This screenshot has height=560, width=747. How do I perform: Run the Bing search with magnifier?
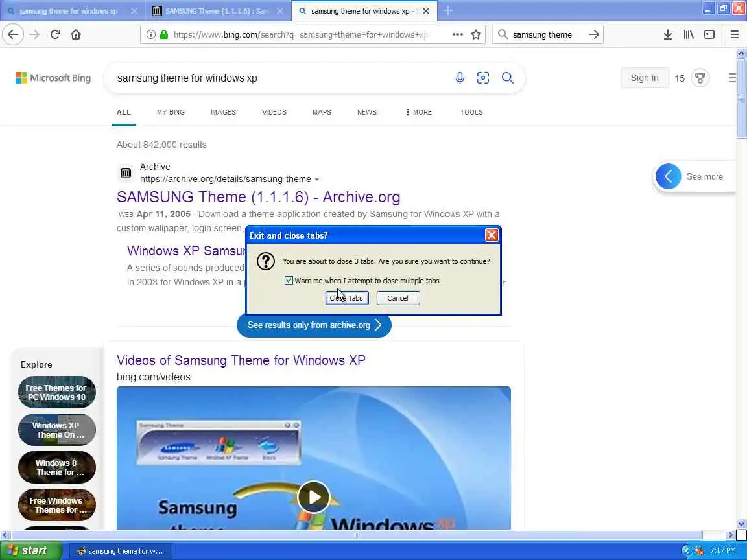pos(508,78)
